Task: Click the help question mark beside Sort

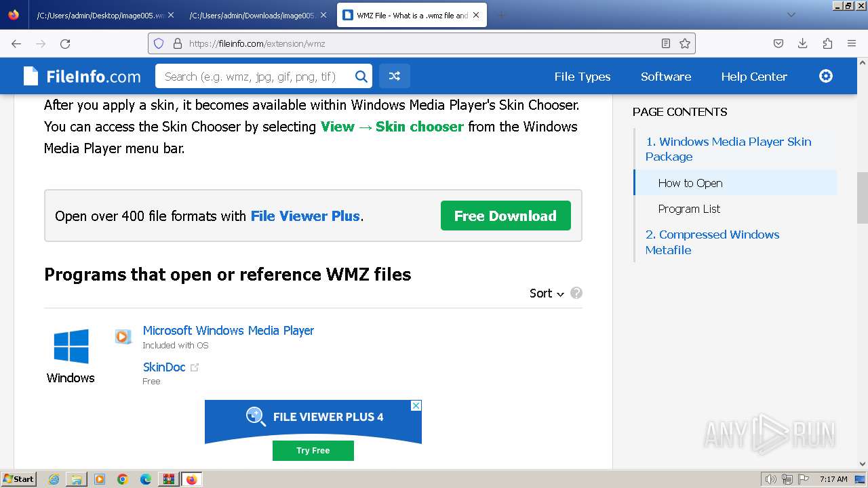Action: point(576,293)
